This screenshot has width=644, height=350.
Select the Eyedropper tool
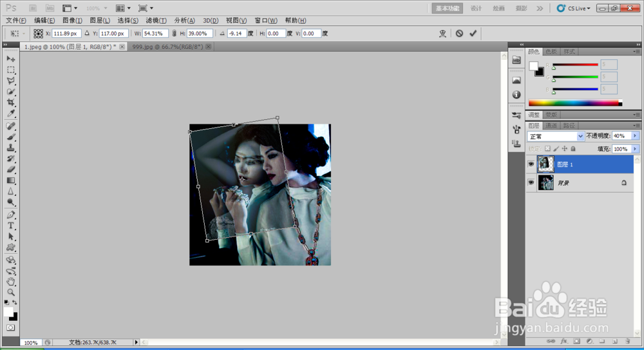coord(11,113)
